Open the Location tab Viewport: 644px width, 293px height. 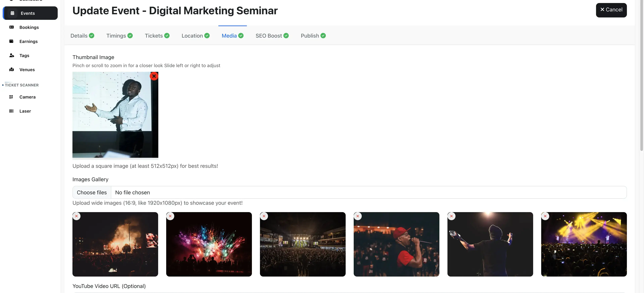pyautogui.click(x=192, y=36)
